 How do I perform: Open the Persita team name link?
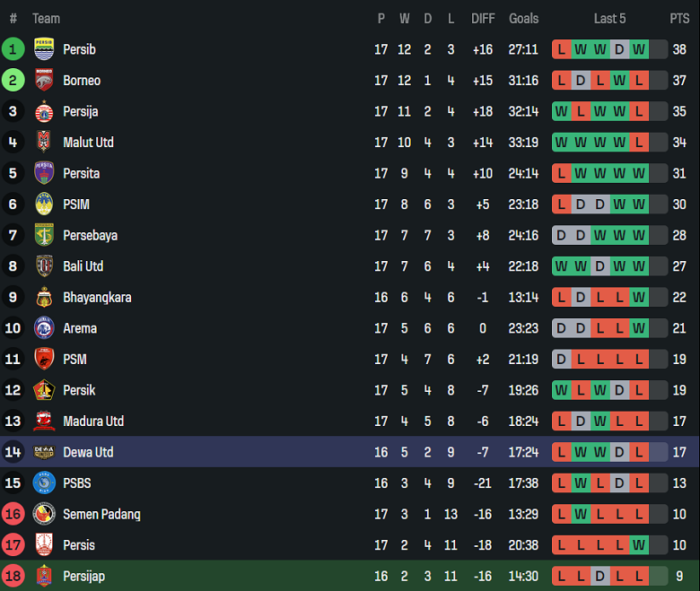tap(81, 173)
